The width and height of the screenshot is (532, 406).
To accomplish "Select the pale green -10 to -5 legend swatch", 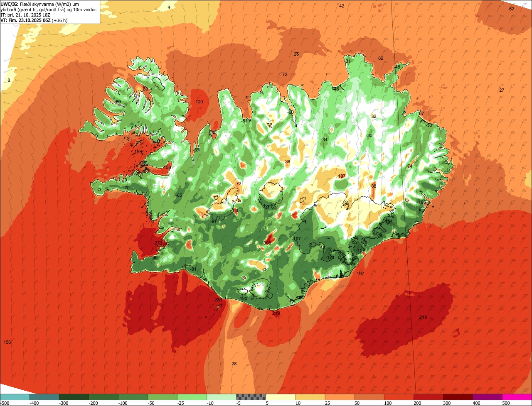I will click(221, 397).
